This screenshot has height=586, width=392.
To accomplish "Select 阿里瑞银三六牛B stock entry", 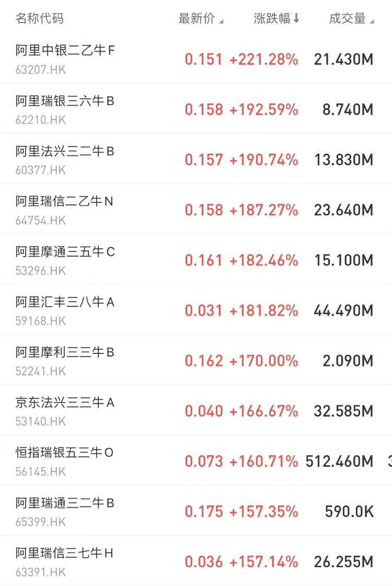I will click(65, 101).
